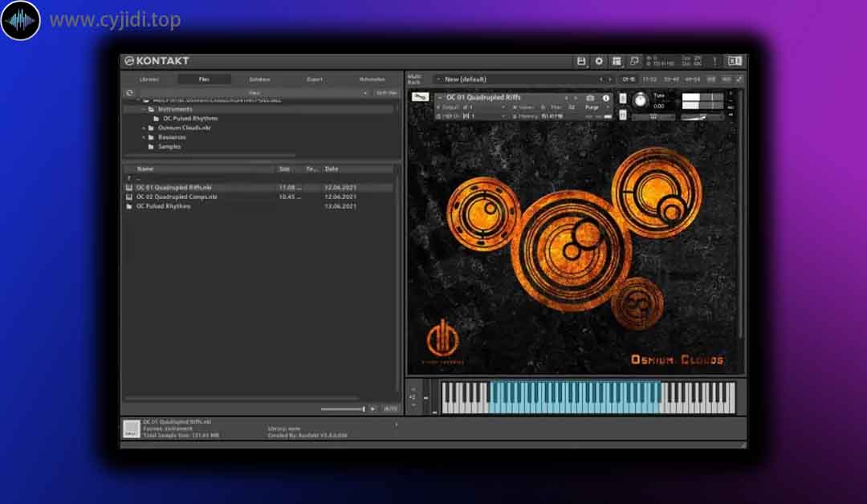Switch to the Files tab
The height and width of the screenshot is (504, 867).
pyautogui.click(x=204, y=79)
